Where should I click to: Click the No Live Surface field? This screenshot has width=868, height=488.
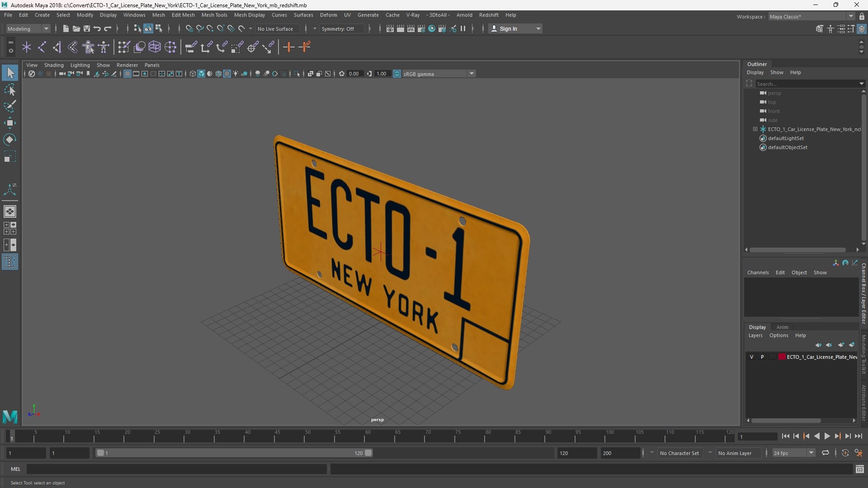point(278,28)
